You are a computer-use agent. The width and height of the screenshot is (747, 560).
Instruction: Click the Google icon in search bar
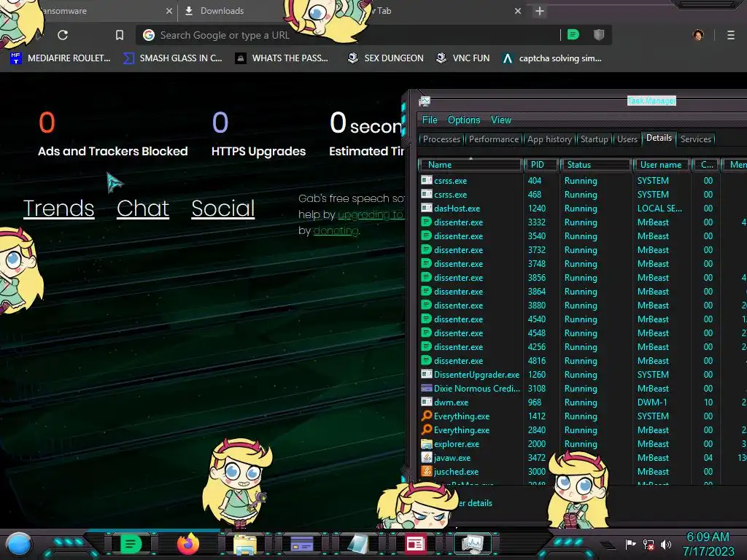pyautogui.click(x=149, y=35)
